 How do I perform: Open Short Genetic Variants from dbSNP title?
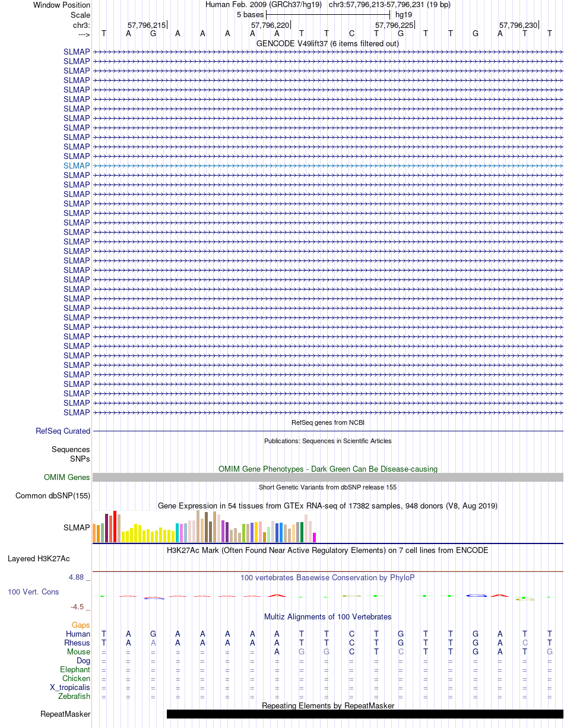(x=328, y=487)
